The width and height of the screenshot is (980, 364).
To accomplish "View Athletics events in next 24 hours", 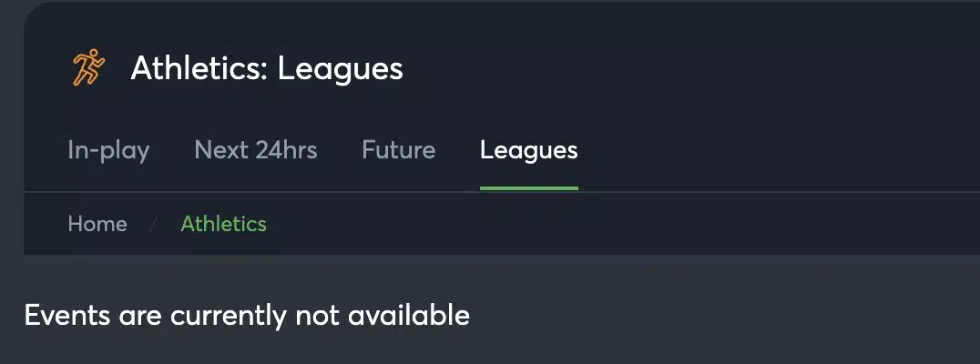I will pos(256,150).
